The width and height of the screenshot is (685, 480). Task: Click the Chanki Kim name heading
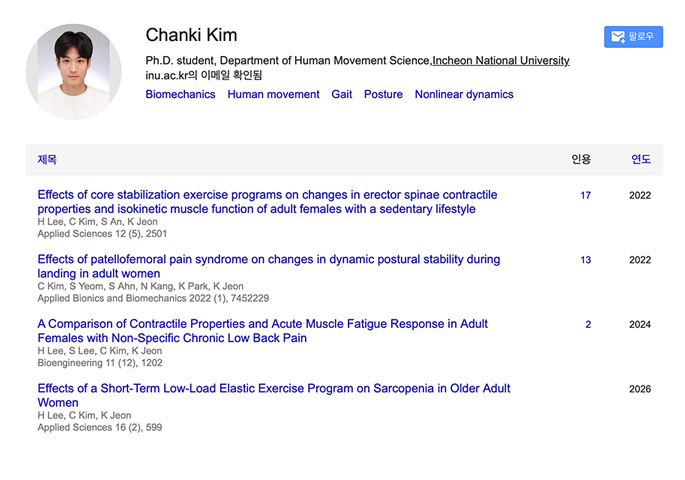[191, 35]
